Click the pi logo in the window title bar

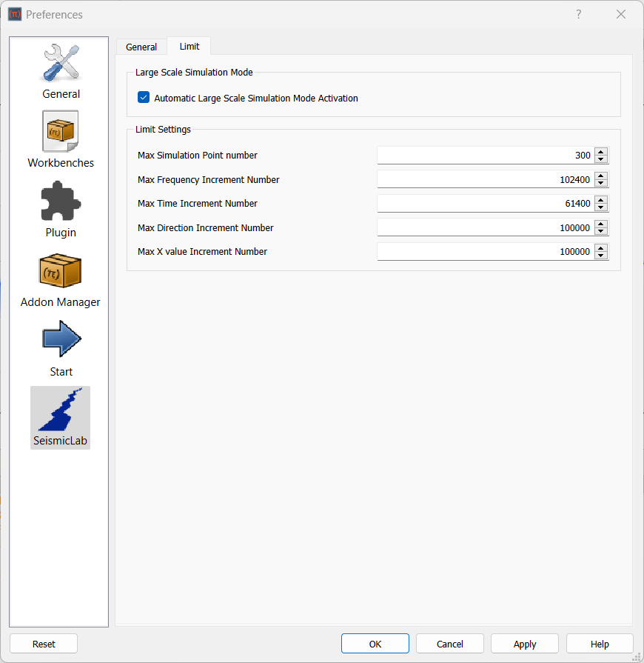[14, 14]
